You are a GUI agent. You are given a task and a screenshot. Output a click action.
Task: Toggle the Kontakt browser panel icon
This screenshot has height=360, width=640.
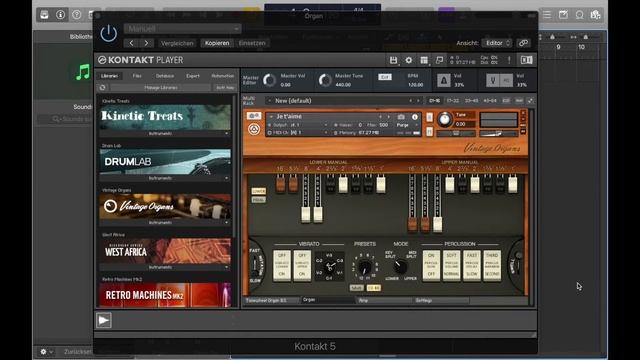[526, 60]
